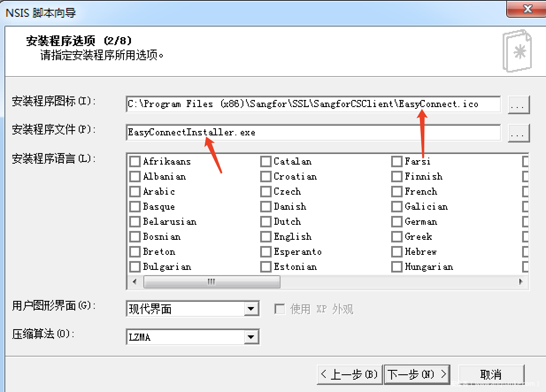
Task: Click the 下一步(N) next button
Action: click(417, 374)
